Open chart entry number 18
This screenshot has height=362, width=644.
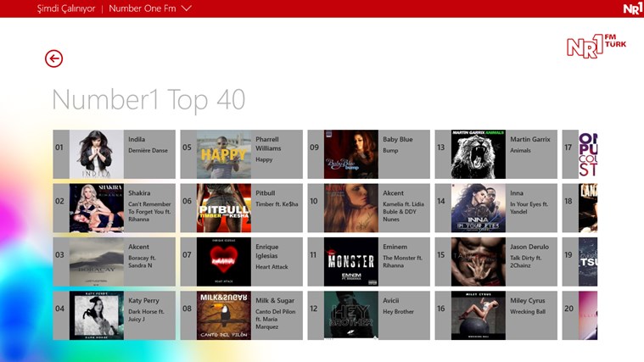tap(580, 208)
